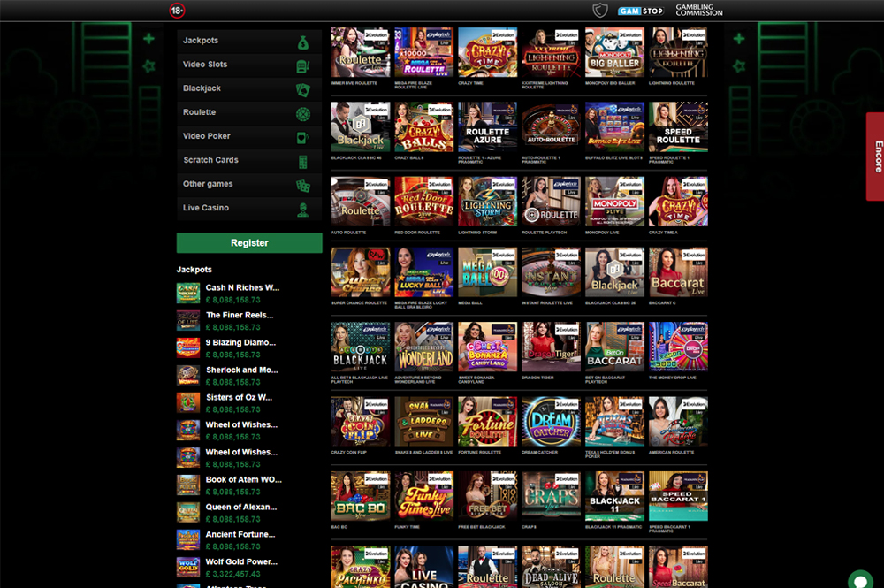
Task: Click the dealer icon beside Live Casino
Action: click(x=302, y=210)
